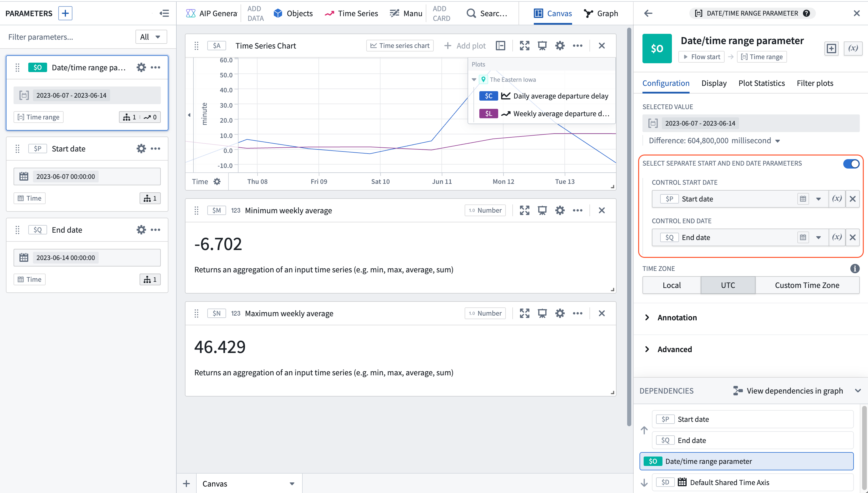Screen dimensions: 868x493
Task: Expand the Annotation section
Action: click(677, 317)
